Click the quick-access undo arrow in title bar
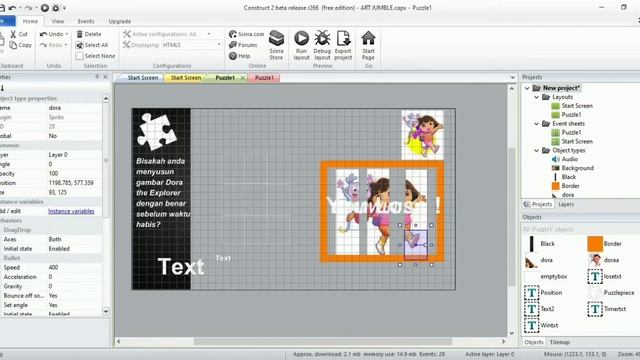Image resolution: width=640 pixels, height=360 pixels. [12, 8]
